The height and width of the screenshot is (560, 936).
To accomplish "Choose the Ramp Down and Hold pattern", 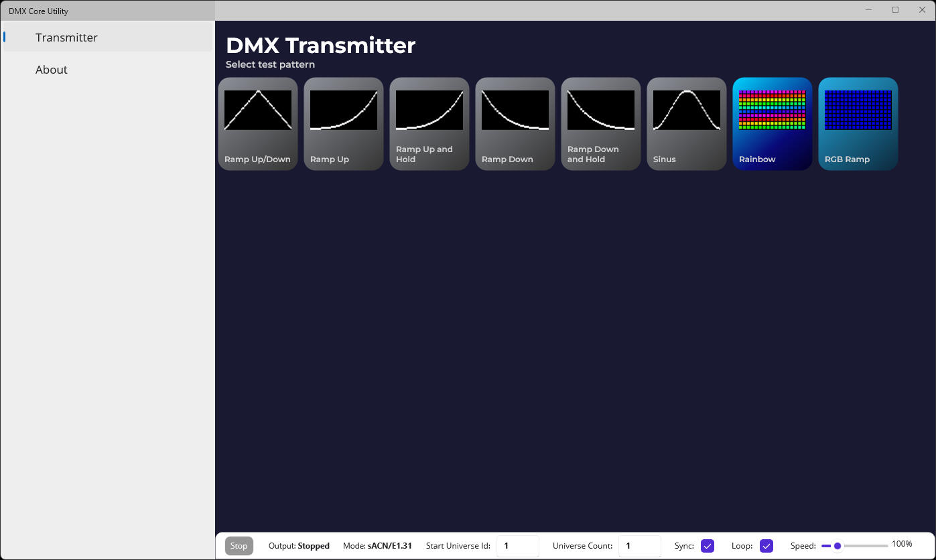I will coord(600,123).
